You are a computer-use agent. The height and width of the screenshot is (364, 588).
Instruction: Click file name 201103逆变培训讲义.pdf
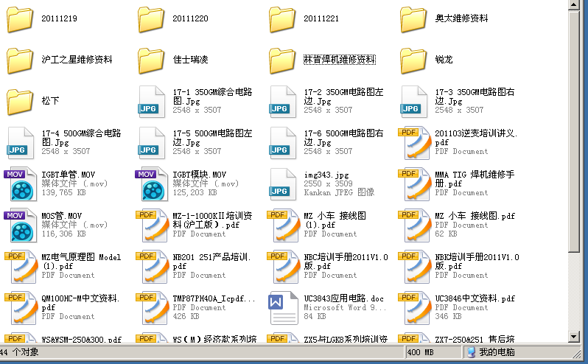(476, 138)
